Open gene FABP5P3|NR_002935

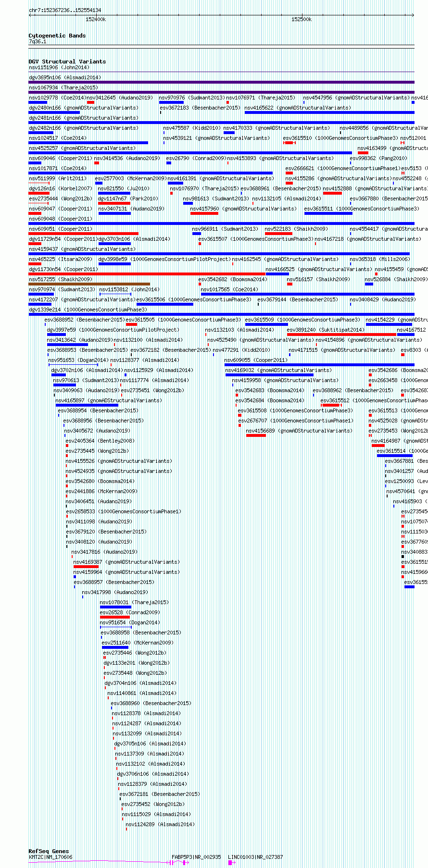196,857
